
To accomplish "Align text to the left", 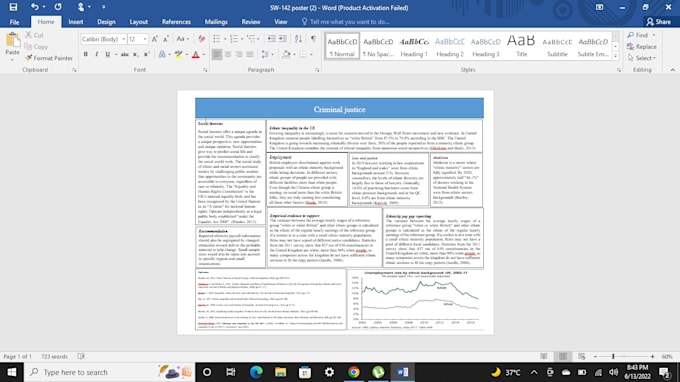I will coord(216,54).
